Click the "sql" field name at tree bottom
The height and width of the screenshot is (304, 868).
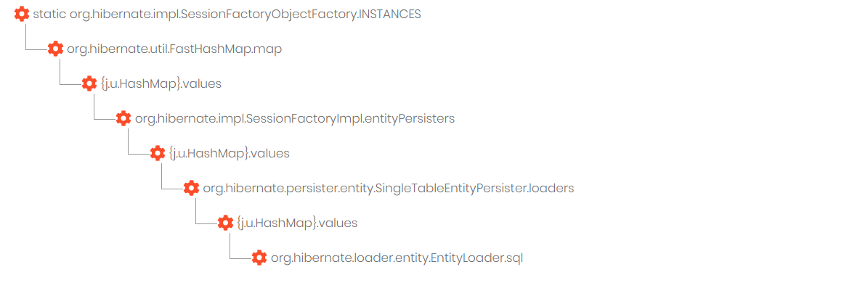click(x=514, y=258)
